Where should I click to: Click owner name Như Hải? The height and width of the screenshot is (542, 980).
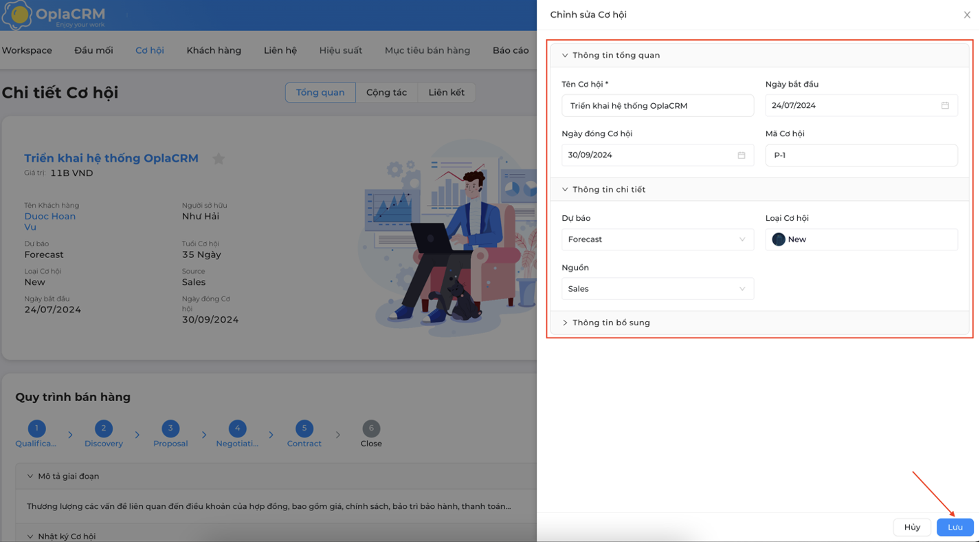pos(201,216)
